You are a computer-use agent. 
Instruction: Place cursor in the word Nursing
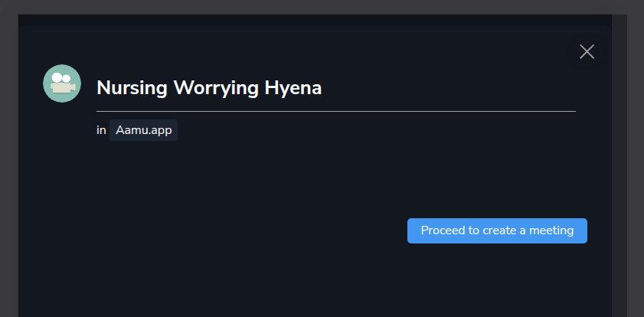coord(132,88)
